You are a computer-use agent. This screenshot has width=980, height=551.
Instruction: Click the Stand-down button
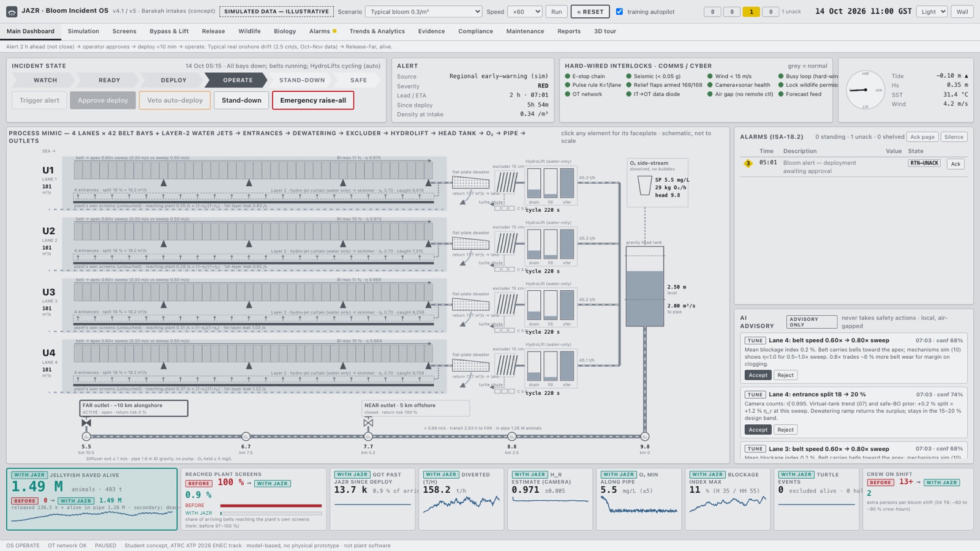pos(241,100)
